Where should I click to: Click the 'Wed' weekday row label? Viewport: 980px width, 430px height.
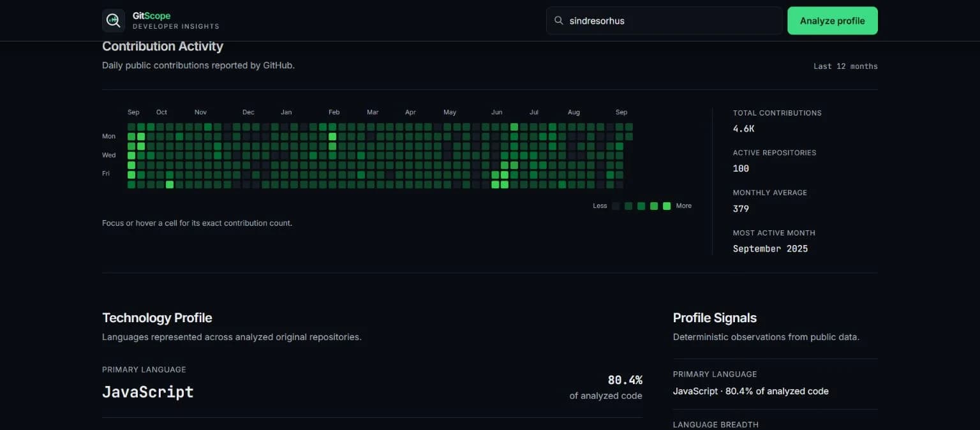pyautogui.click(x=109, y=155)
